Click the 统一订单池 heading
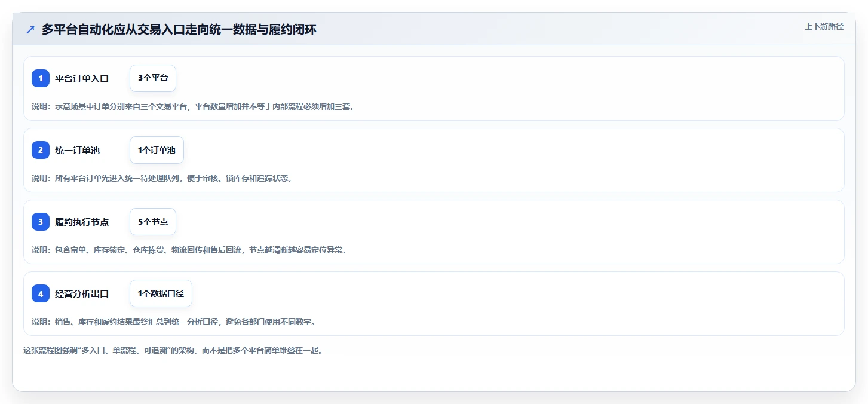This screenshot has width=868, height=404. pyautogui.click(x=78, y=150)
